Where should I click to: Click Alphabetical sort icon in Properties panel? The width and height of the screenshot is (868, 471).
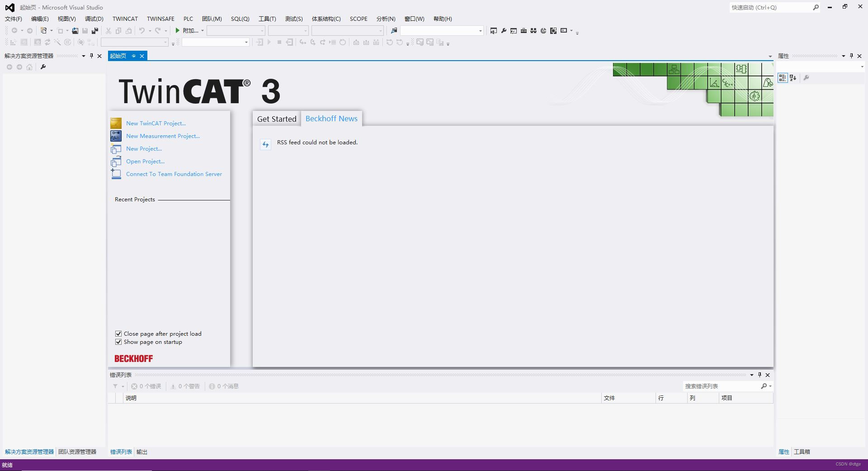[x=793, y=78]
